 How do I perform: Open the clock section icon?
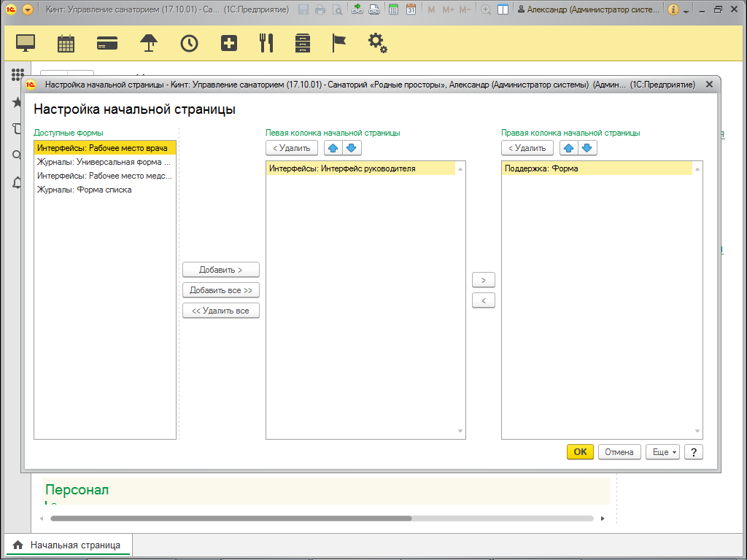click(189, 43)
